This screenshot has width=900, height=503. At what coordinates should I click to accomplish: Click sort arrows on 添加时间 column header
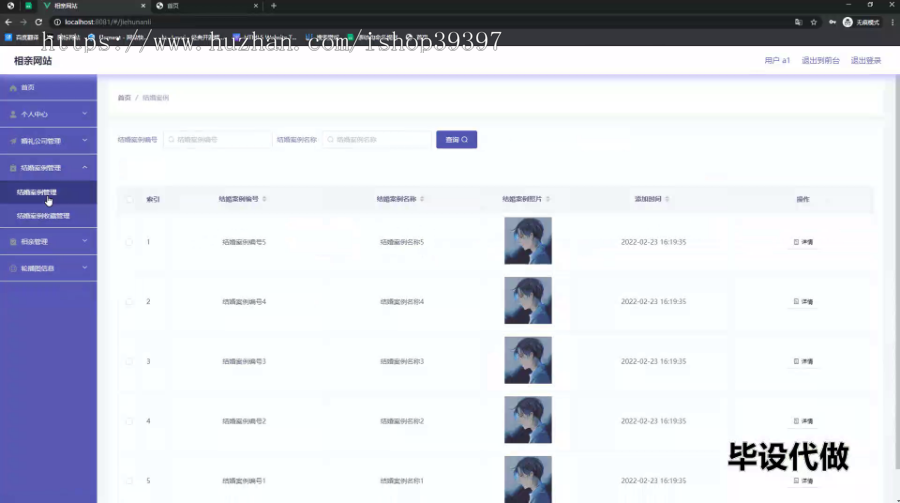tap(667, 199)
